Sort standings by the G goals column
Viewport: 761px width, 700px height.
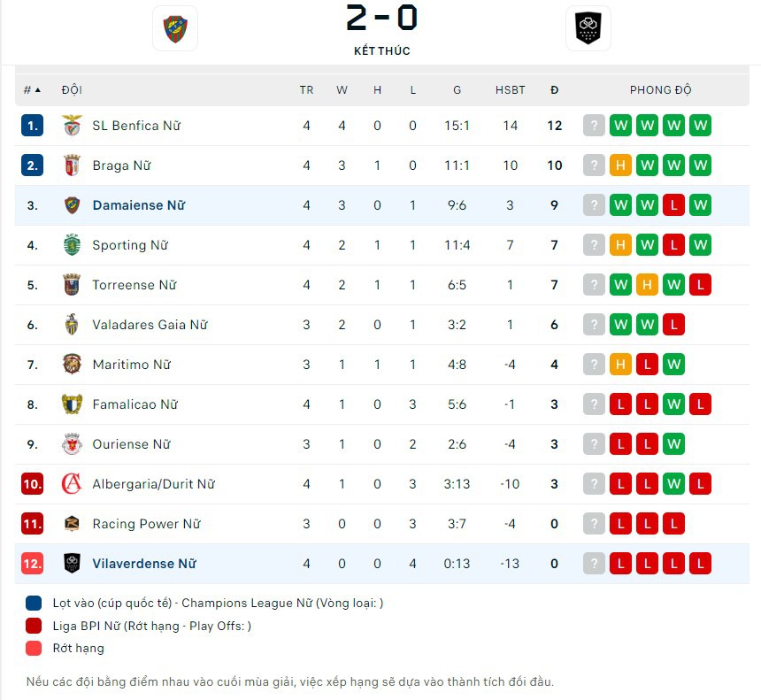tap(457, 89)
